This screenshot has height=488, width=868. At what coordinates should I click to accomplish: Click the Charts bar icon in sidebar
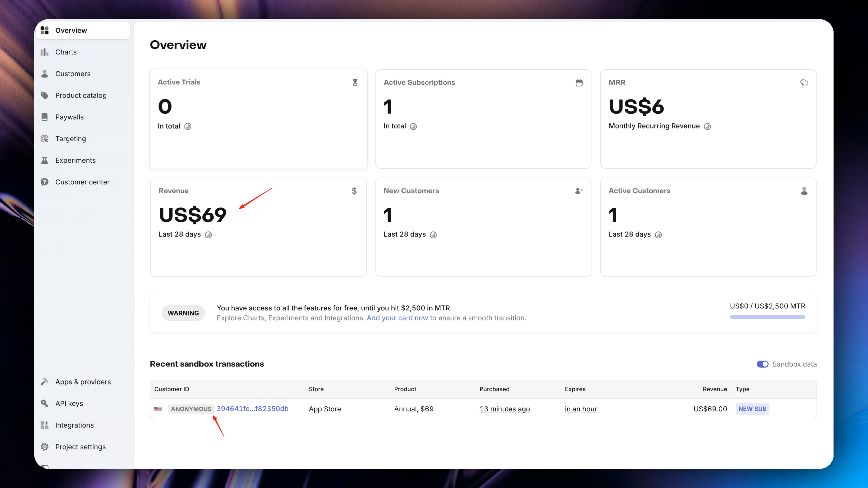click(44, 52)
